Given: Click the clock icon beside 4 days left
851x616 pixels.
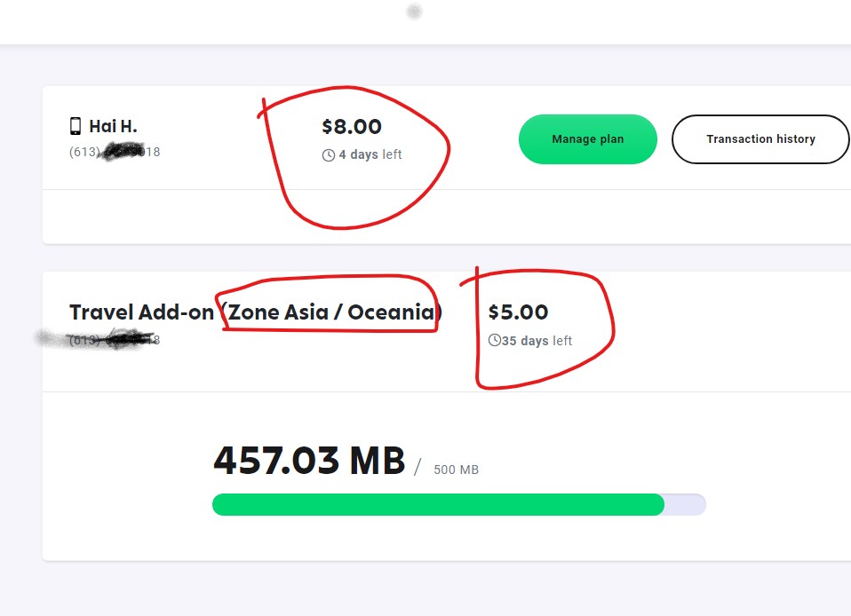Looking at the screenshot, I should click(329, 155).
